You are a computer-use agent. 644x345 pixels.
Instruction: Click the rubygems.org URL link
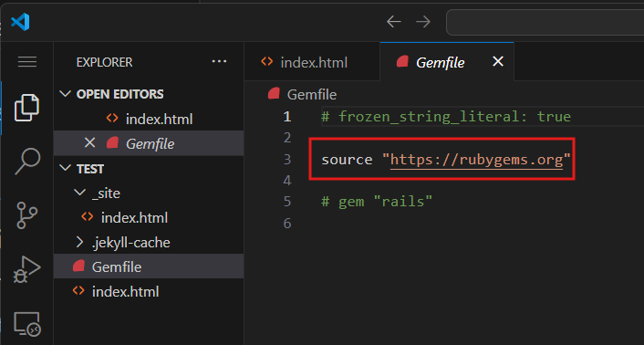[476, 160]
